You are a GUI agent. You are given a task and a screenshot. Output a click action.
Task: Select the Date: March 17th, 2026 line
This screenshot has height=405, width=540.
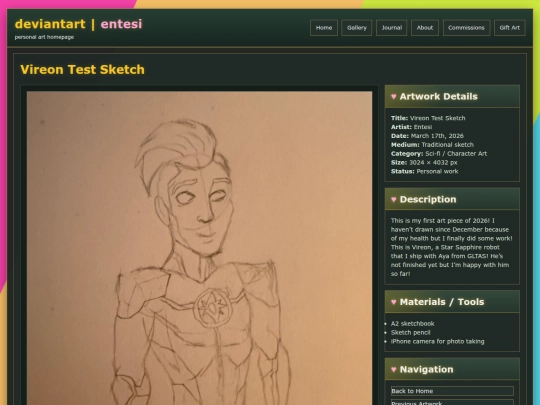click(427, 136)
